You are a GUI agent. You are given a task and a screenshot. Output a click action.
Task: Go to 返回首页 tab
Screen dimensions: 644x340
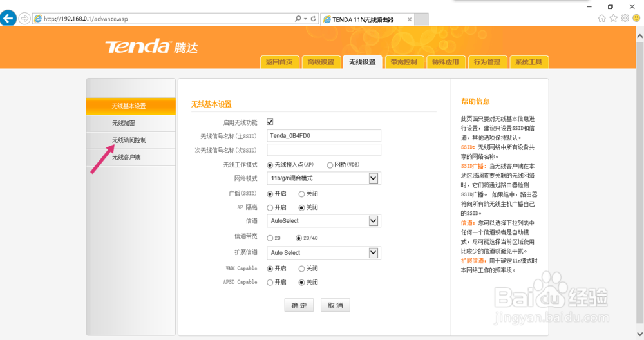tap(279, 62)
